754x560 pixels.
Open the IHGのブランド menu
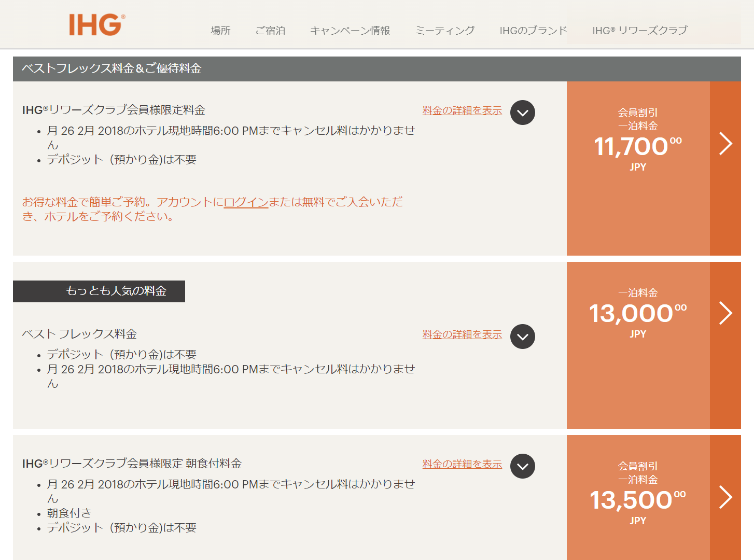(533, 31)
